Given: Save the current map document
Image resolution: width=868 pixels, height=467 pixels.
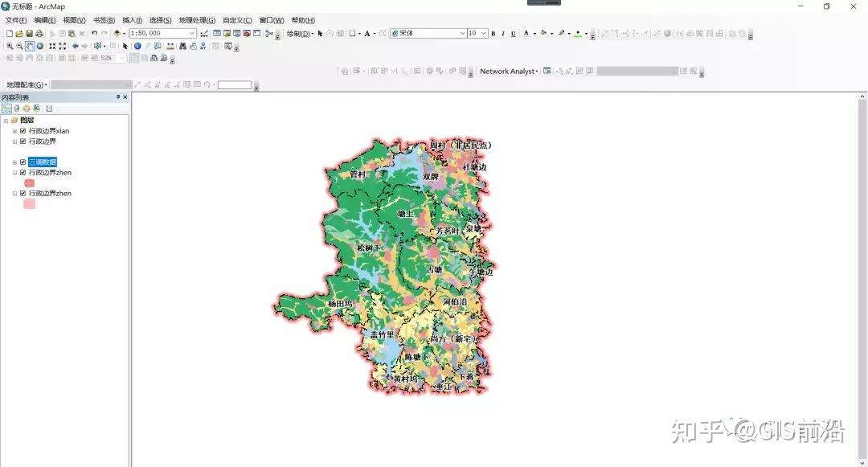Looking at the screenshot, I should (29, 33).
